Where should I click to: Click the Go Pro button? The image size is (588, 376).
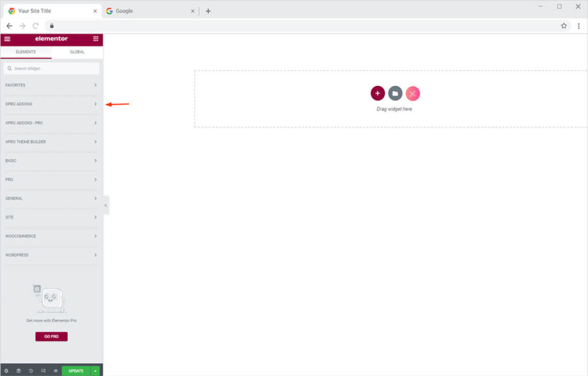51,336
